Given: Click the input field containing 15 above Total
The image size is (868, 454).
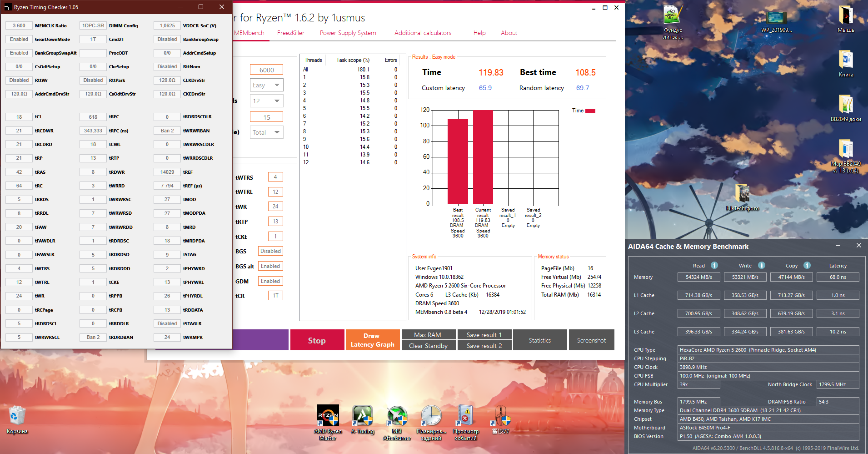Looking at the screenshot, I should 267,117.
